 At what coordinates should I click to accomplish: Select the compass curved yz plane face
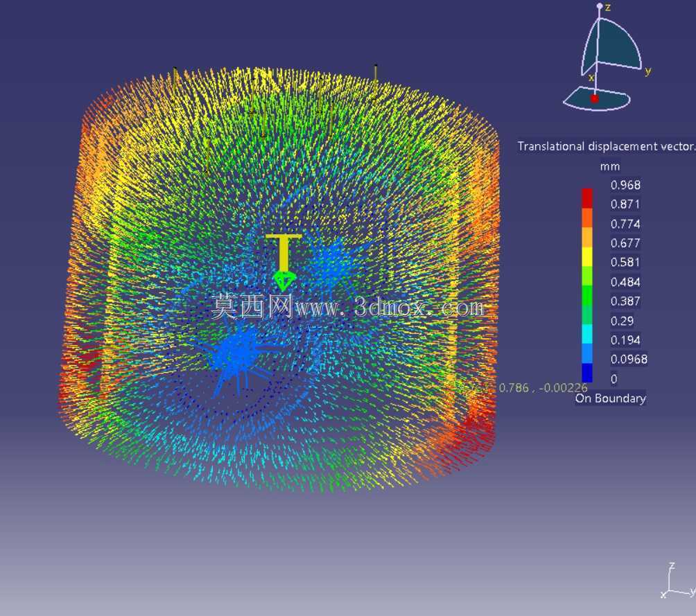(620, 44)
